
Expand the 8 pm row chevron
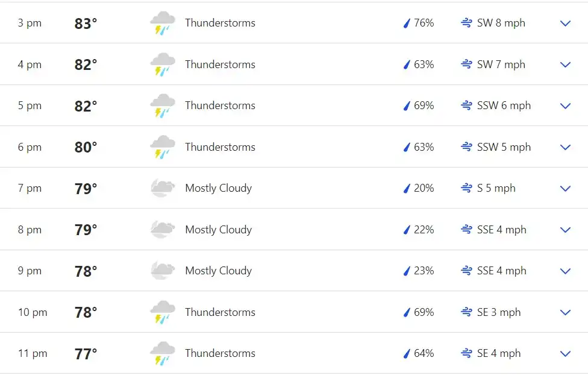coord(565,230)
